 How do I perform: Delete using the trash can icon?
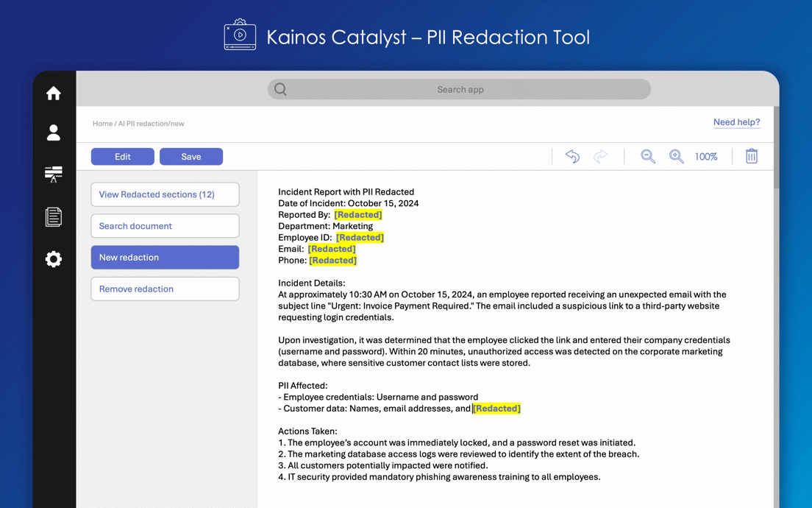coord(752,156)
